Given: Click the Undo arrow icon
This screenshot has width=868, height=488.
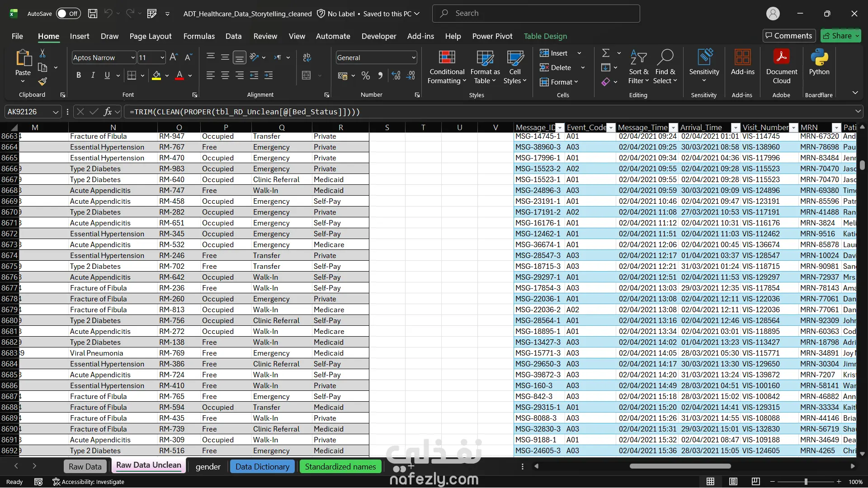Looking at the screenshot, I should coord(108,14).
